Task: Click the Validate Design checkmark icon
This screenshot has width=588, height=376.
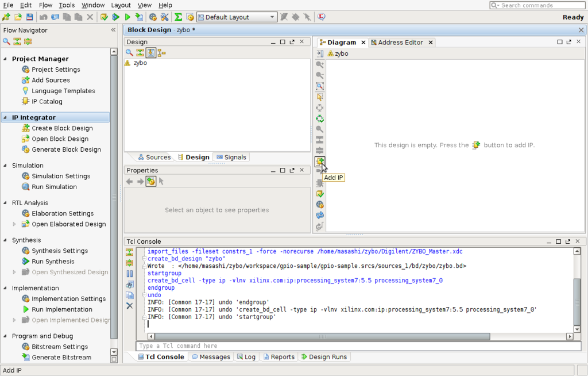Action: pyautogui.click(x=319, y=194)
